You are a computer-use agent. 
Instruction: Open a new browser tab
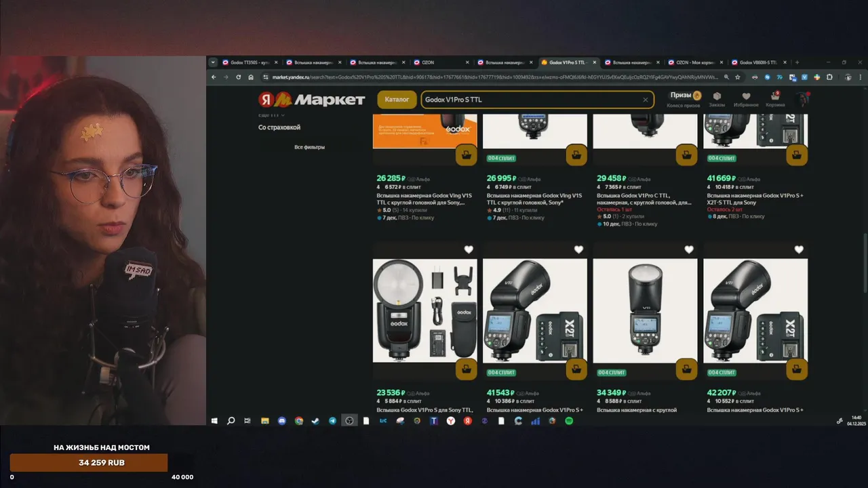coord(797,62)
